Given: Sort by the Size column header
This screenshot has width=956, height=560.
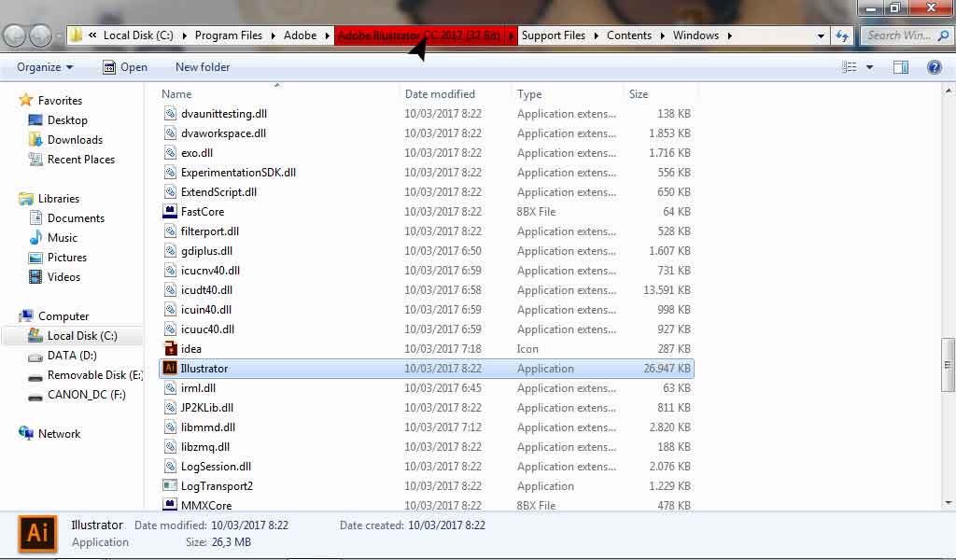Looking at the screenshot, I should (x=639, y=94).
